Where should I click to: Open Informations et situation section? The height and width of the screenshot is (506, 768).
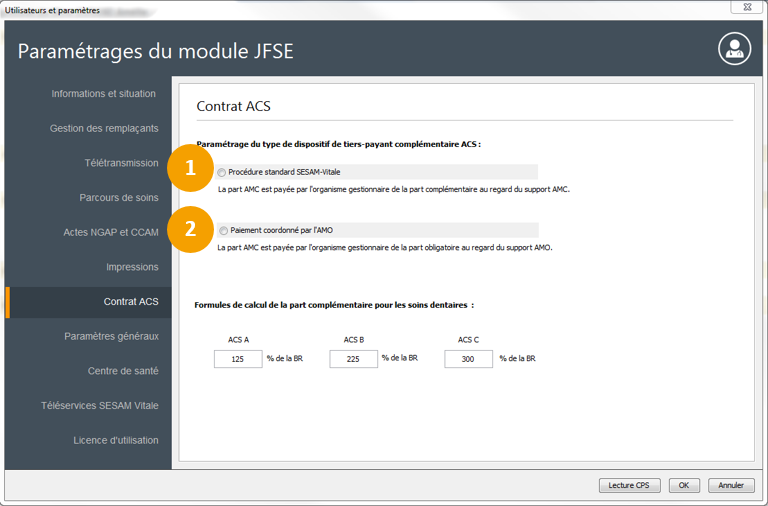coord(103,94)
